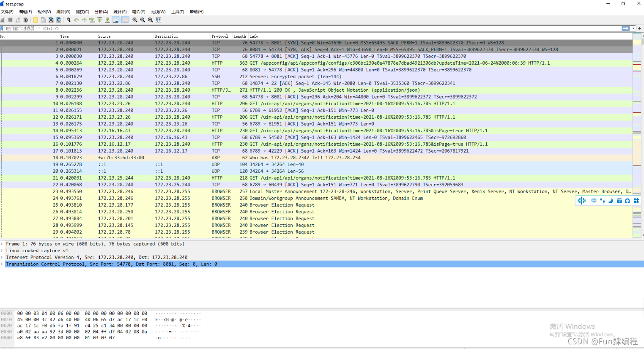
Task: Jump to first packet icon
Action: [100, 20]
